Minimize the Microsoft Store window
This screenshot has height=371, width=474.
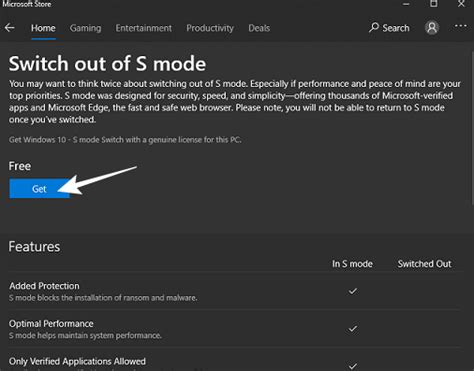tap(406, 4)
